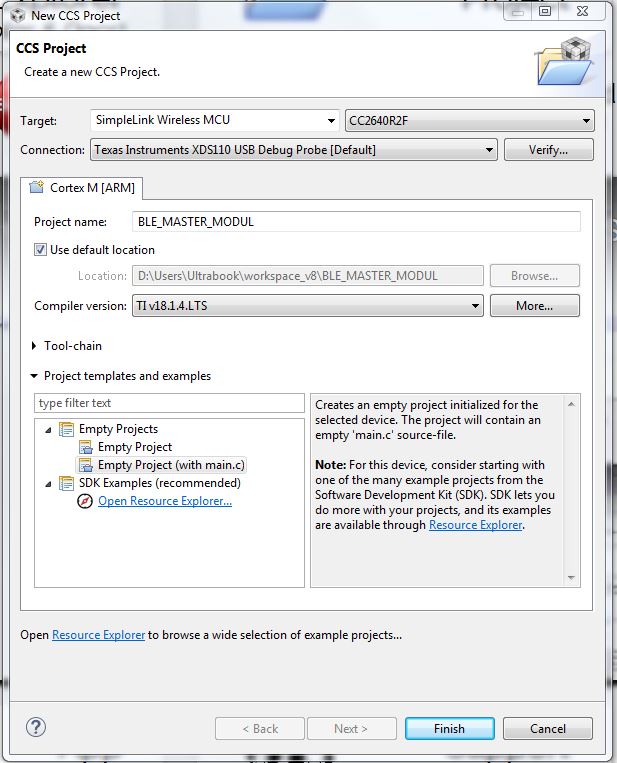Collapse the Empty Projects tree node
This screenshot has width=617, height=763.
pyautogui.click(x=48, y=430)
